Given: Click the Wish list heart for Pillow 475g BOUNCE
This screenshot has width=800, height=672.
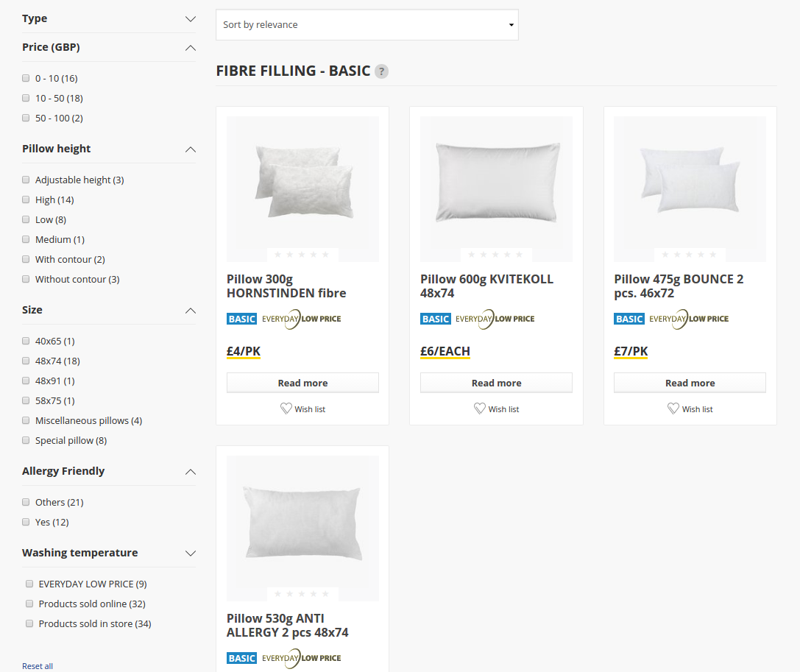Looking at the screenshot, I should click(x=673, y=408).
